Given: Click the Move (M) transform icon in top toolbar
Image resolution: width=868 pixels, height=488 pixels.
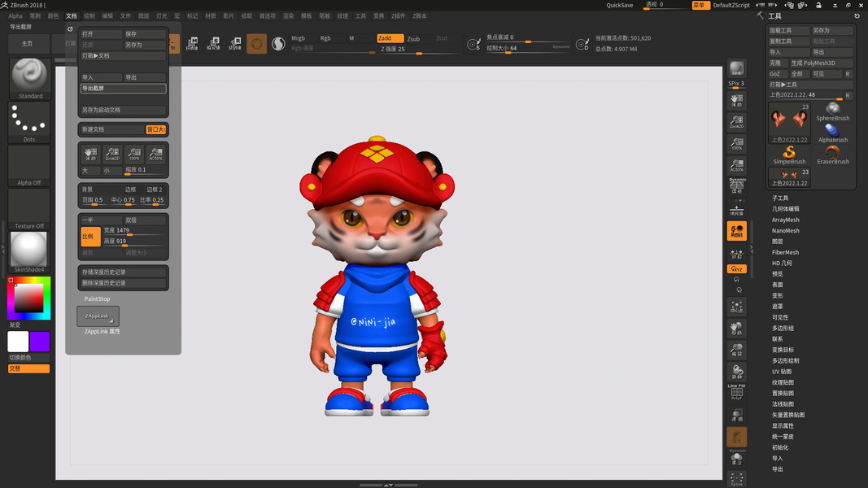Looking at the screenshot, I should 192,43.
